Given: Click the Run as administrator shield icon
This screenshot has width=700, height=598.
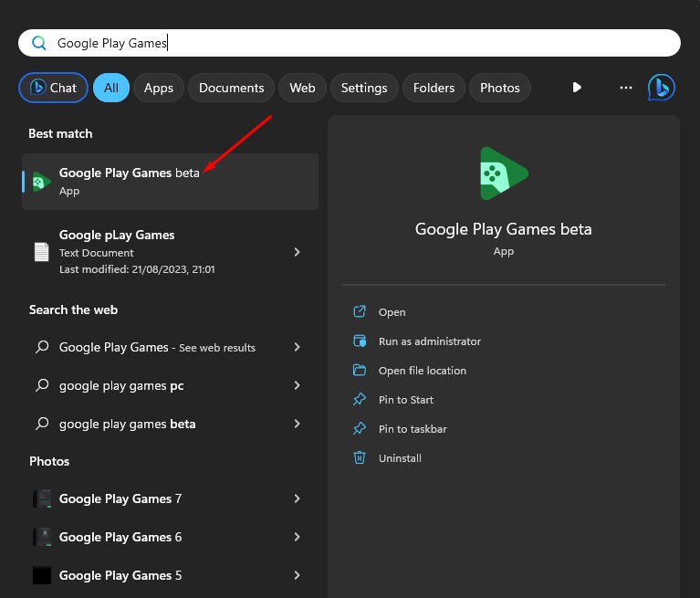Looking at the screenshot, I should (x=360, y=341).
